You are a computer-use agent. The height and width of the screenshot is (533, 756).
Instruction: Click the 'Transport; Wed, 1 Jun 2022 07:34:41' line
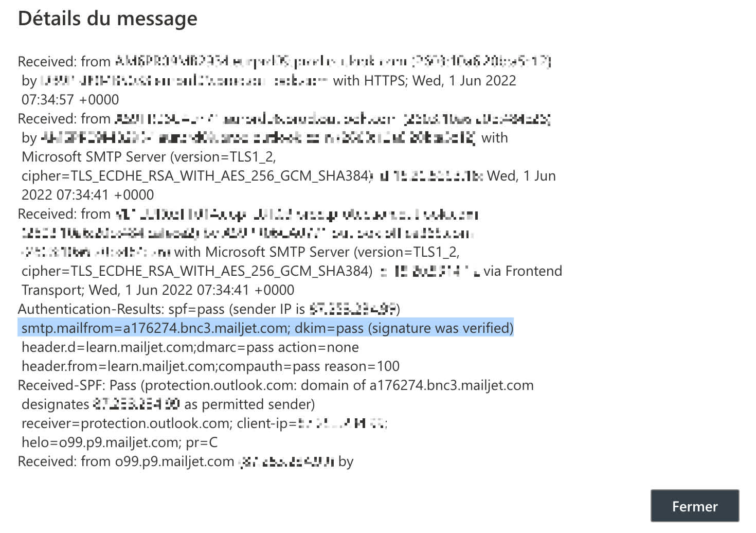point(158,290)
